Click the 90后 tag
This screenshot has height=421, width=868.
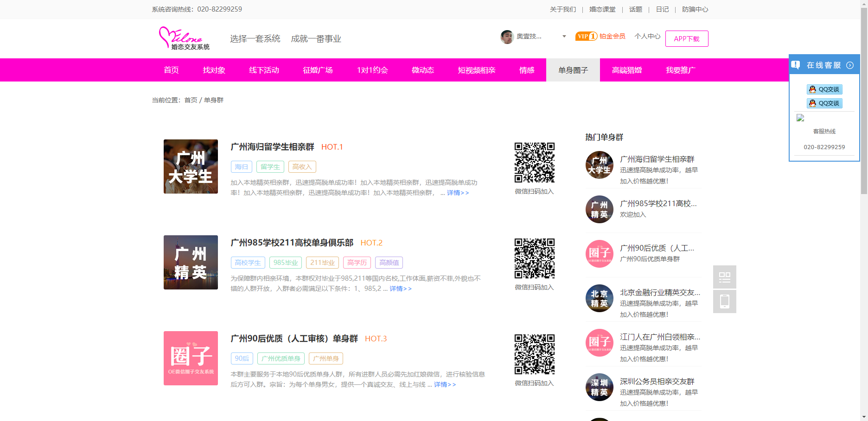242,358
